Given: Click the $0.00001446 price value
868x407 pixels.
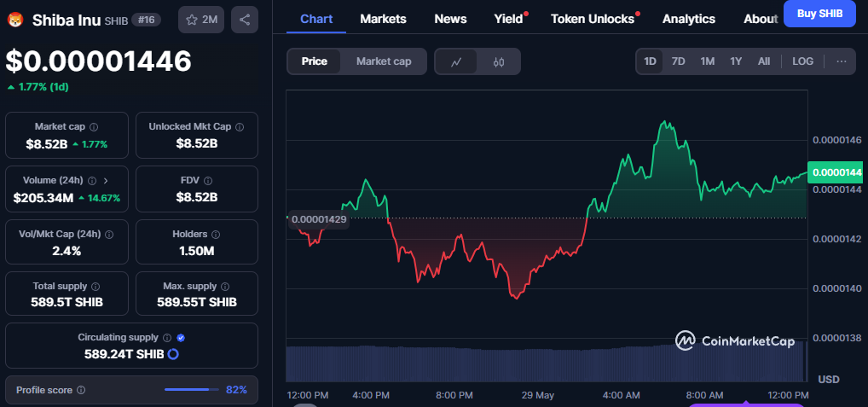Looking at the screenshot, I should click(x=99, y=61).
